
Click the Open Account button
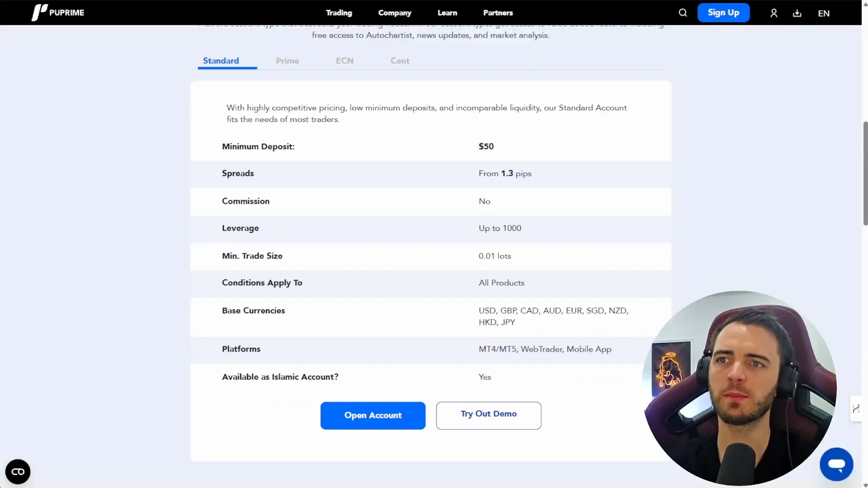373,415
